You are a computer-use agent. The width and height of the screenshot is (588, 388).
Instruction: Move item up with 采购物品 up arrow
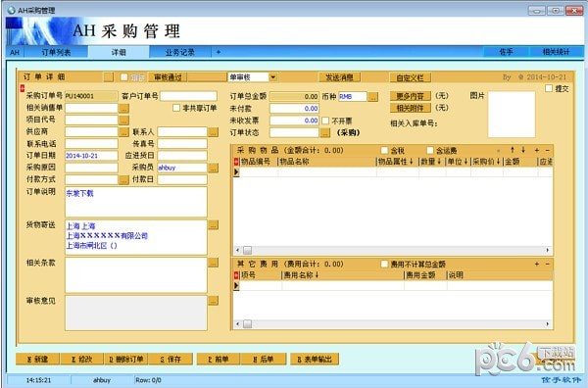coord(513,150)
